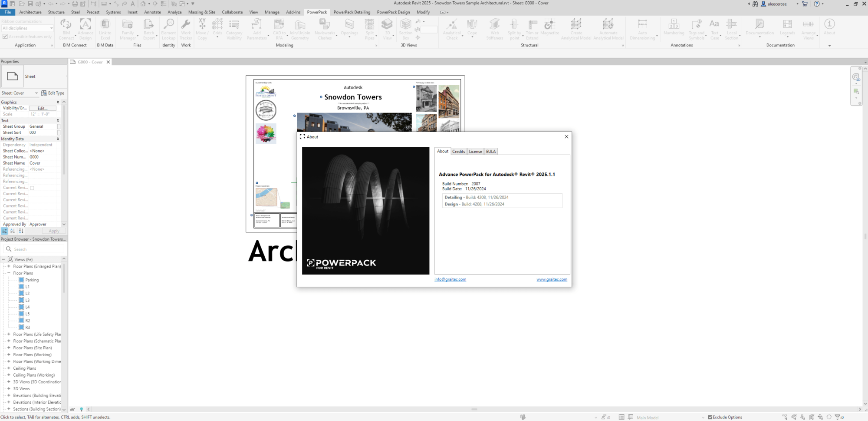The image size is (868, 421).
Task: Open the PowerPack Detailing ribbon tab
Action: coord(352,12)
